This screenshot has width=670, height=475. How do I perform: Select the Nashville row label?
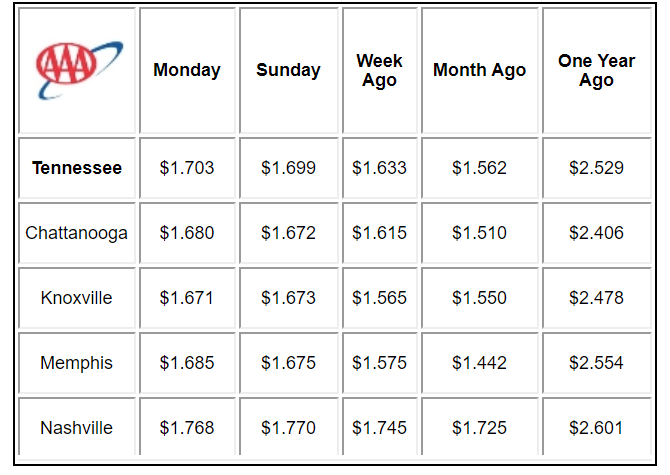click(x=76, y=428)
